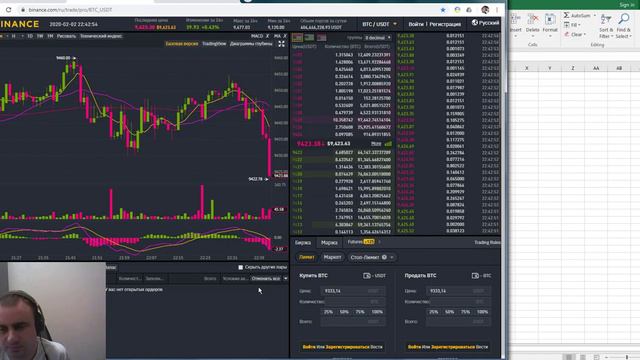Switch to the Базовая версия chart

[x=182, y=44]
